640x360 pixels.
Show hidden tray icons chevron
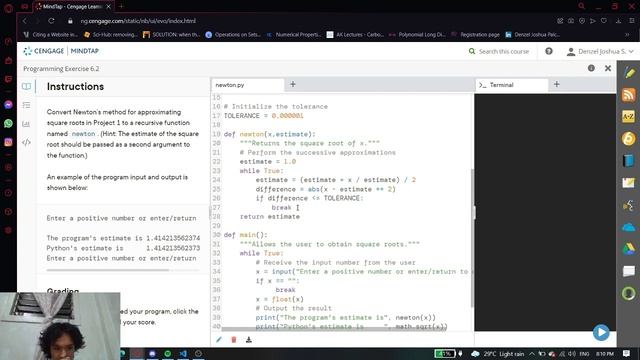(x=532, y=354)
